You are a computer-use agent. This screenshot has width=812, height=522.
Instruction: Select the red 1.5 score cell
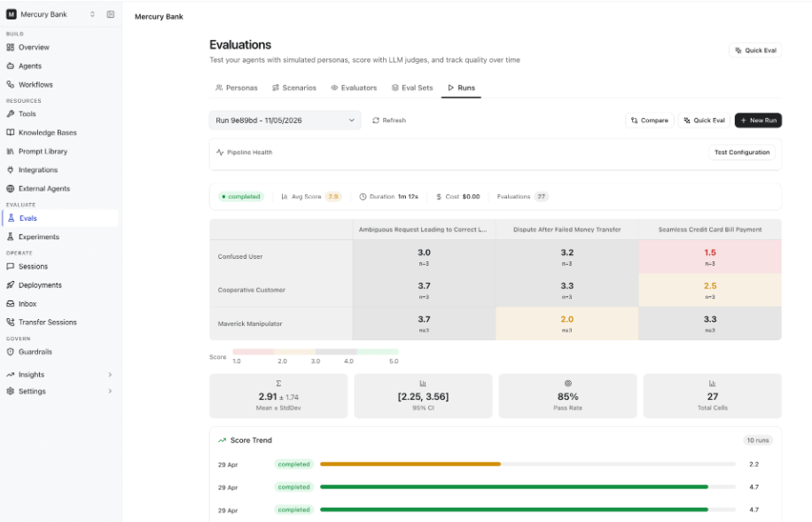point(709,256)
